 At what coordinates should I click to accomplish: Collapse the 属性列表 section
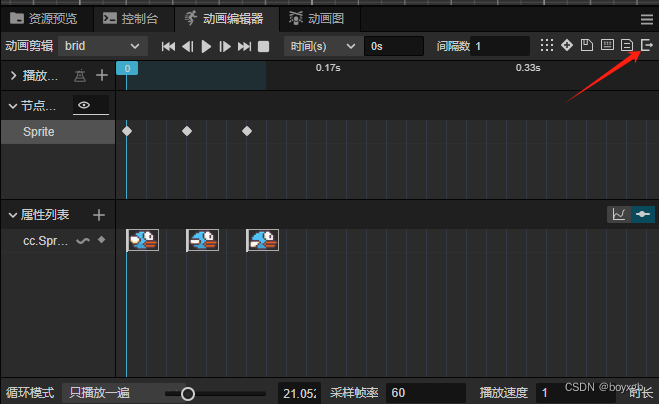(13, 215)
